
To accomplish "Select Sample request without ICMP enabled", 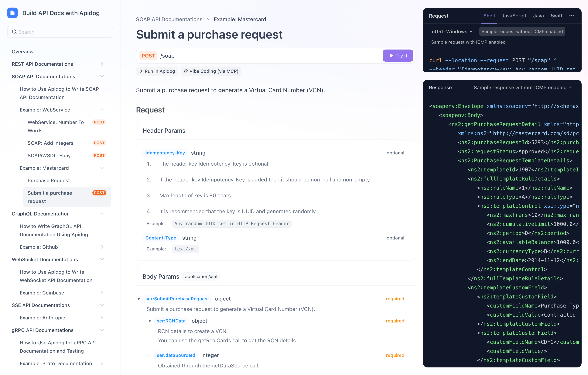I will pyautogui.click(x=522, y=32).
